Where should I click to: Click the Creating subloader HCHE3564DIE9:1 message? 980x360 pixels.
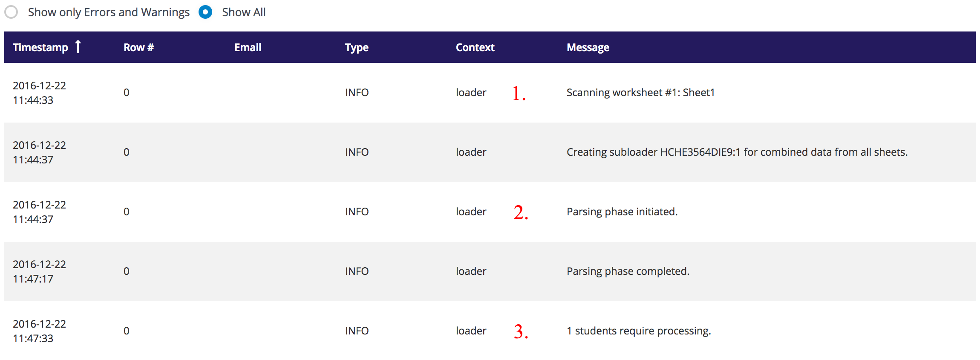(x=737, y=152)
